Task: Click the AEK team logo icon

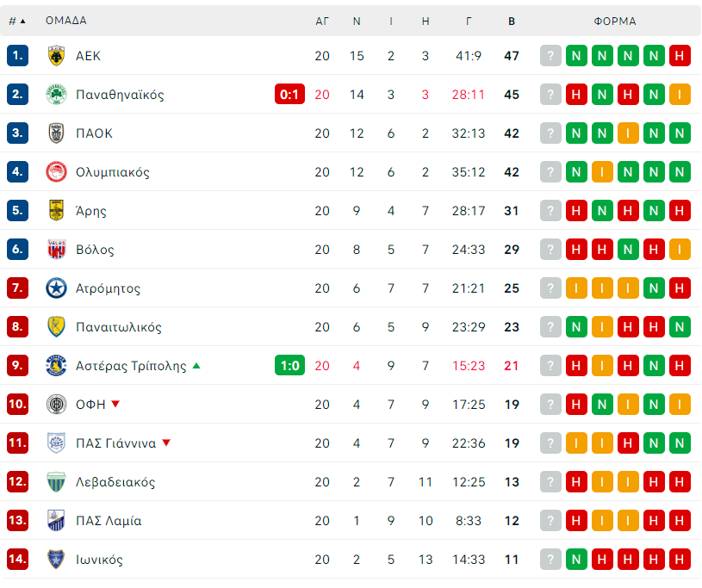Action: [56, 56]
